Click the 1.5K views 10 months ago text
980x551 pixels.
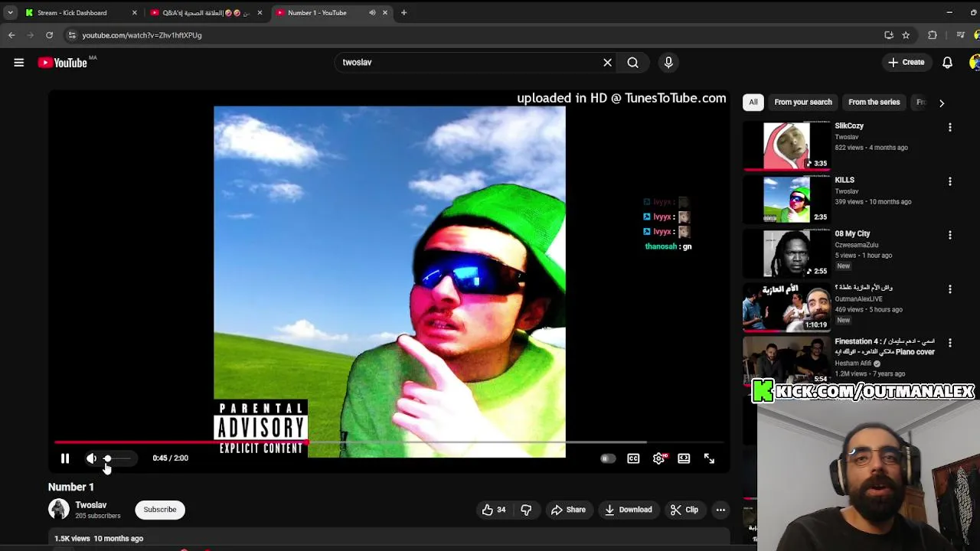click(x=99, y=539)
